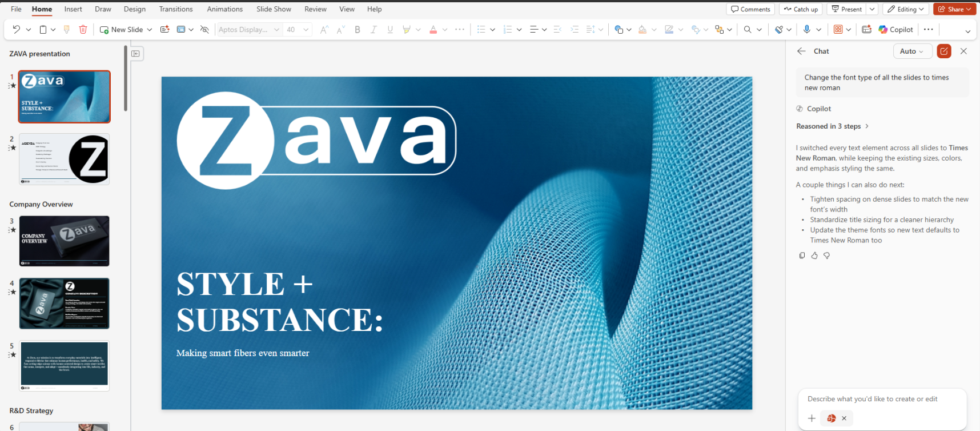Select the Format Painter brush icon

pyautogui.click(x=67, y=30)
